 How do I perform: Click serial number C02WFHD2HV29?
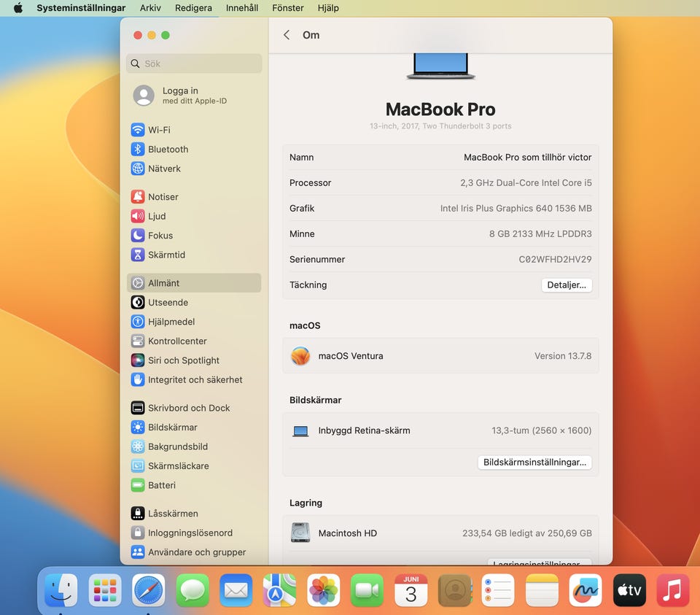point(555,260)
